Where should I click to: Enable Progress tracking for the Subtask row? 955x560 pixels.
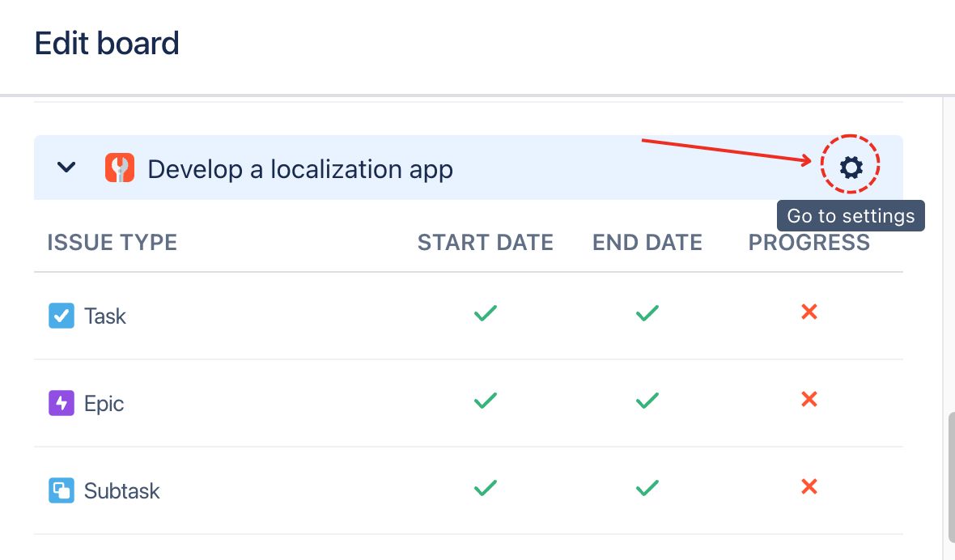pos(809,486)
